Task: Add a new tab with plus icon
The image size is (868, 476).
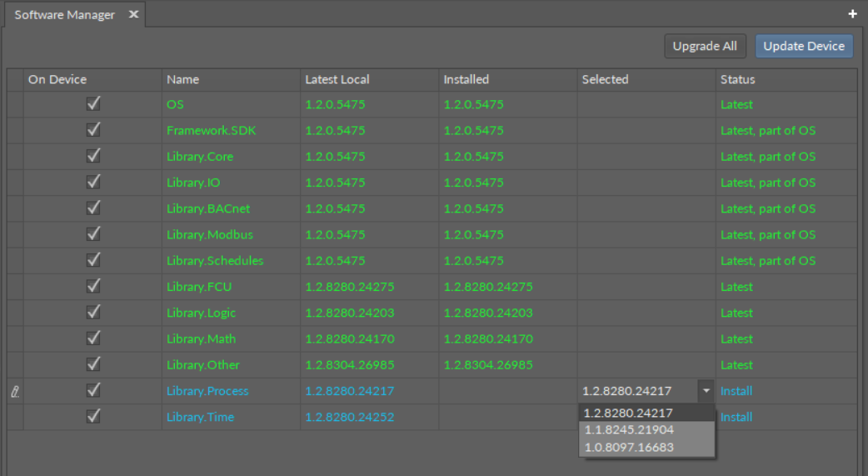Action: (852, 14)
